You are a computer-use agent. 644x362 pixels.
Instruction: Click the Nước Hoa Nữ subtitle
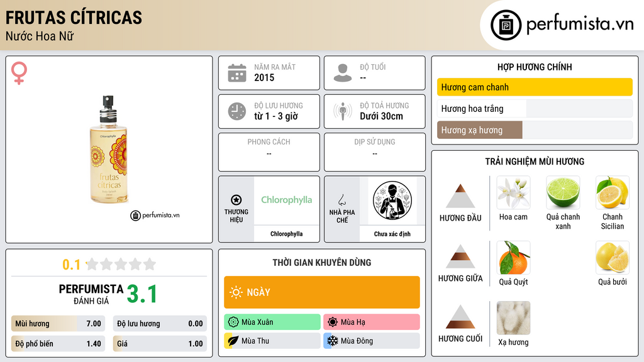pos(40,36)
